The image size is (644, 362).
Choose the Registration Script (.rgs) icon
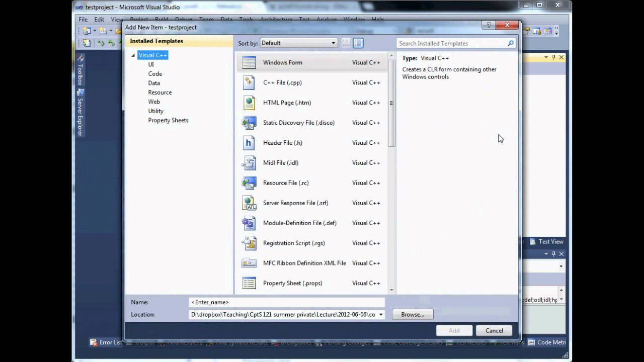click(249, 243)
